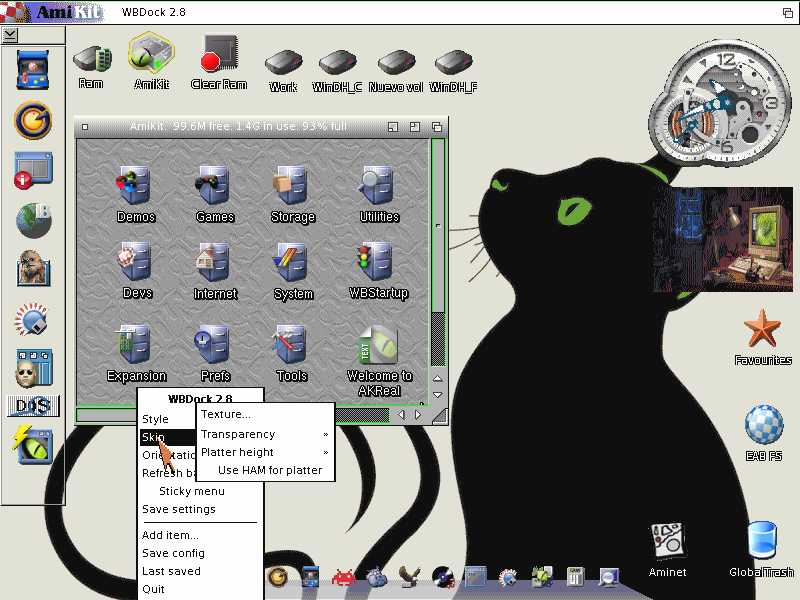800x600 pixels.
Task: Expand the Transparency submenu
Action: coord(265,434)
